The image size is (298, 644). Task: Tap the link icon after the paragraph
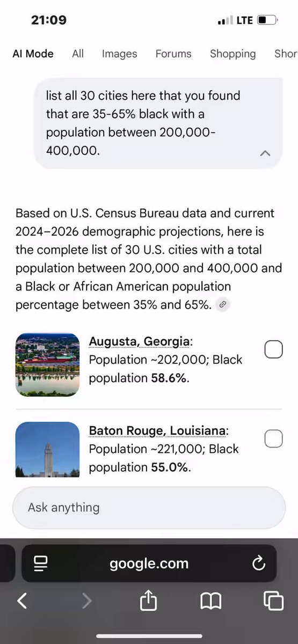(x=223, y=305)
